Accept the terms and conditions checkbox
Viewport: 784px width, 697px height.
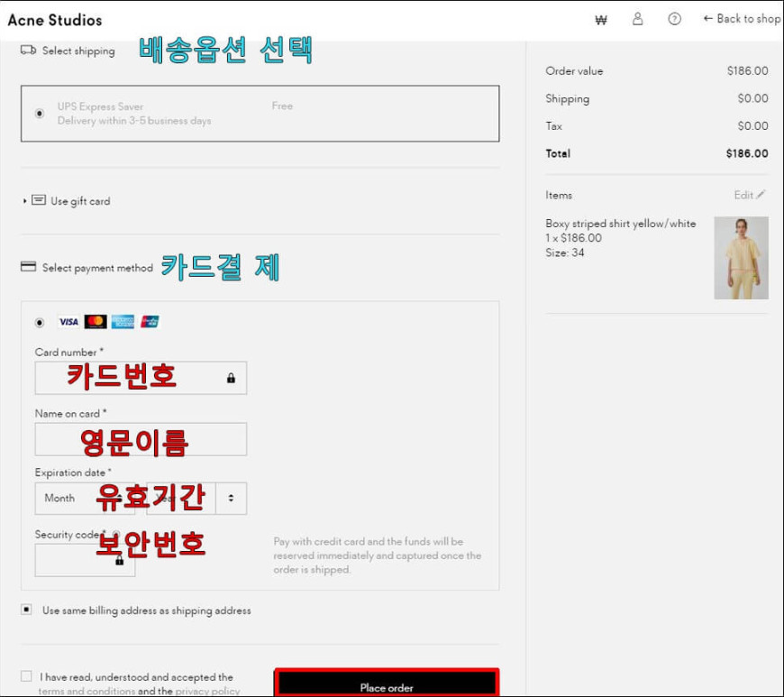click(26, 676)
